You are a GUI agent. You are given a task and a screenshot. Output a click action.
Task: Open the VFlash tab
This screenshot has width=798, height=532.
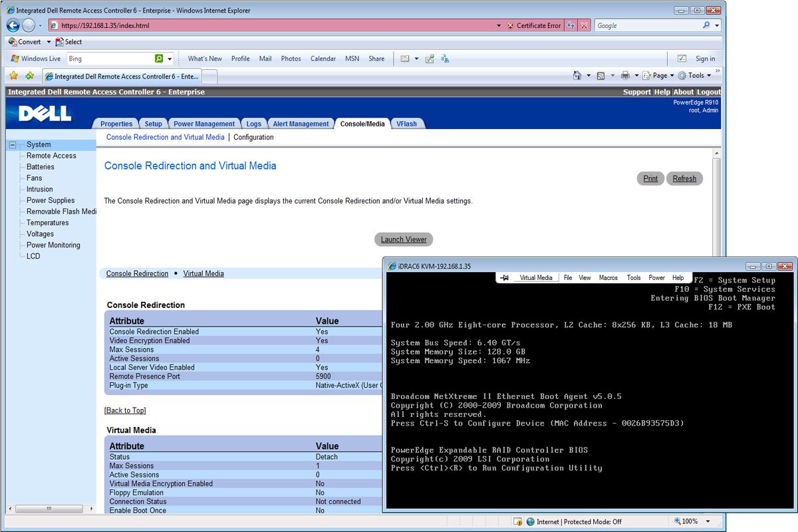click(x=406, y=124)
